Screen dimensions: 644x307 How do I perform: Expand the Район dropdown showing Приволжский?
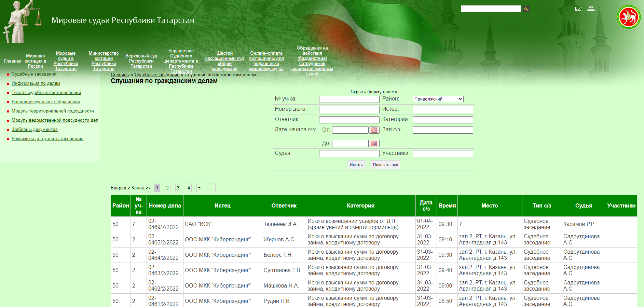click(x=438, y=99)
